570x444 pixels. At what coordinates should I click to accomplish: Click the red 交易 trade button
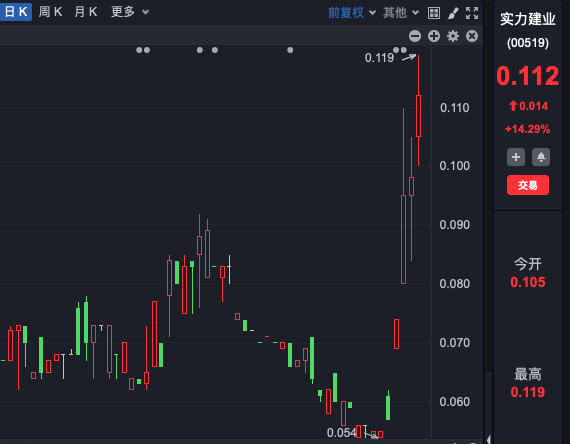528,185
